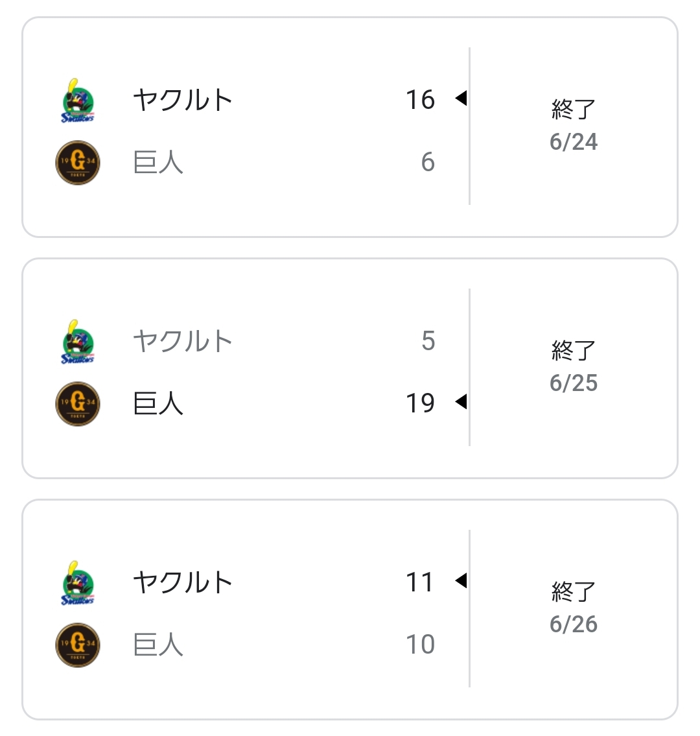Click 終了 status above the 6/24 date
The height and width of the screenshot is (736, 700).
coord(574,110)
